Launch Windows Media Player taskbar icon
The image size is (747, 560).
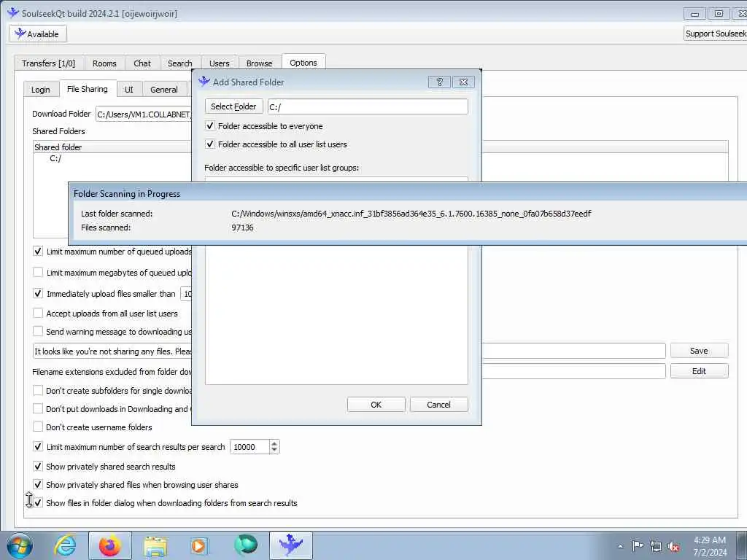tap(200, 545)
